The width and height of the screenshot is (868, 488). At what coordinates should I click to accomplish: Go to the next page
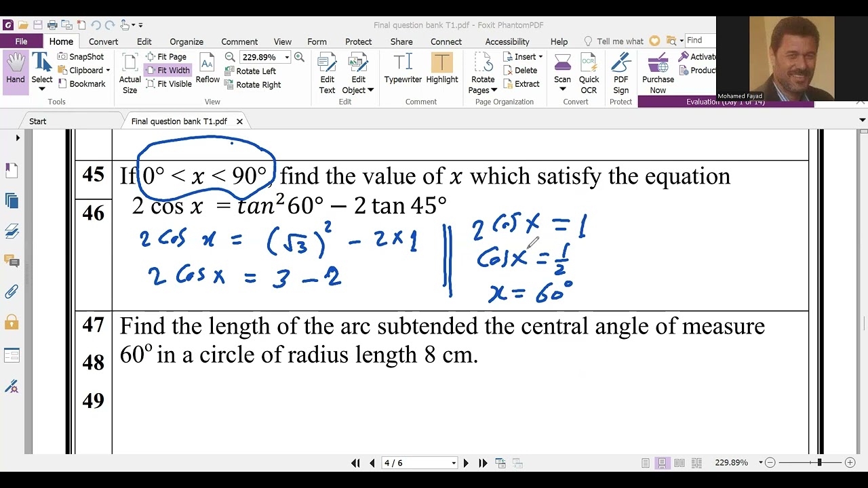pos(465,463)
